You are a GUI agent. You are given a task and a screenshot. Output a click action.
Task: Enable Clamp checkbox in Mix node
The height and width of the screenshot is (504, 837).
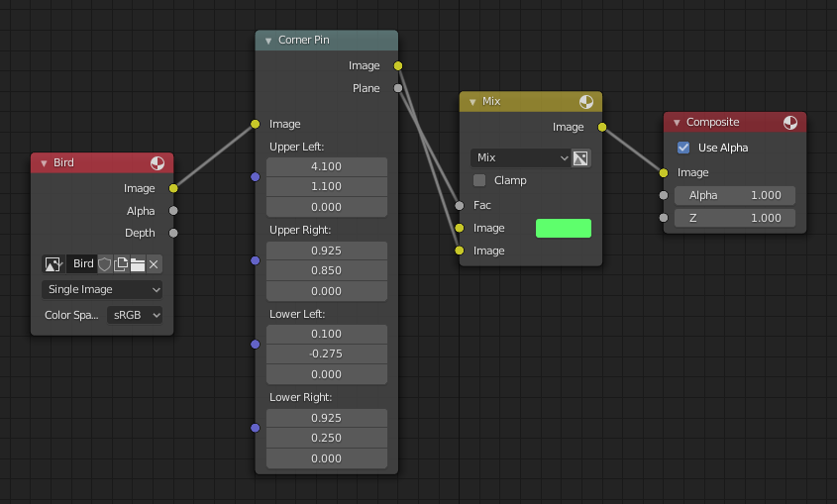(479, 180)
